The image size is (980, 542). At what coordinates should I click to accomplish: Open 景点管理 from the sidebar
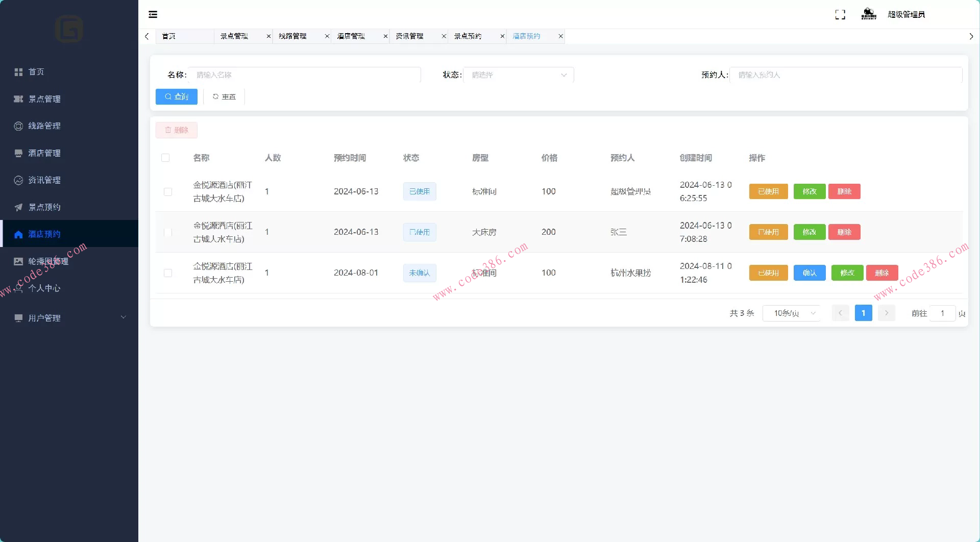coord(44,98)
